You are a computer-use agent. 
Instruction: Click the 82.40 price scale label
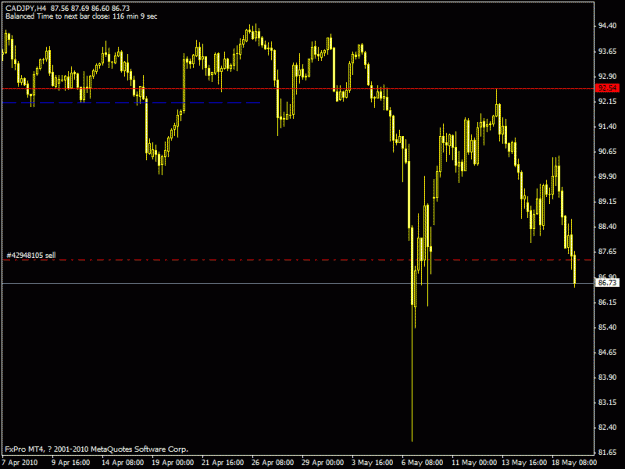point(607,428)
